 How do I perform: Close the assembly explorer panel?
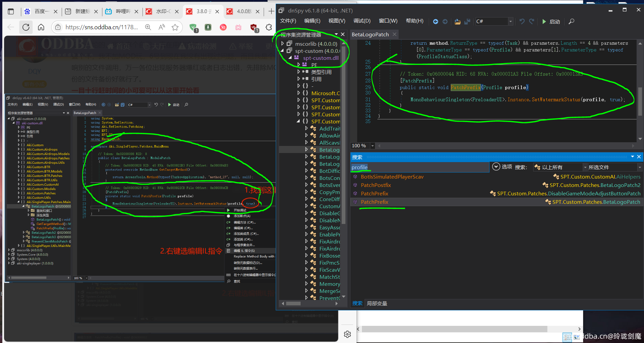[x=343, y=34]
